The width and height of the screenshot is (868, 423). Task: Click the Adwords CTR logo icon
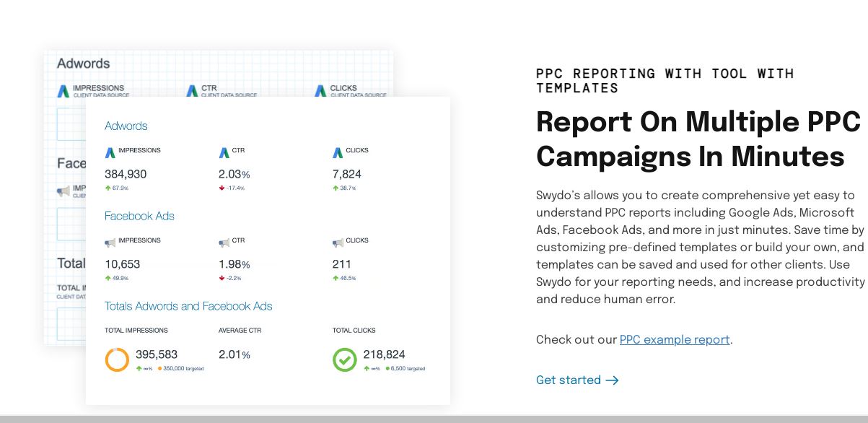(224, 152)
